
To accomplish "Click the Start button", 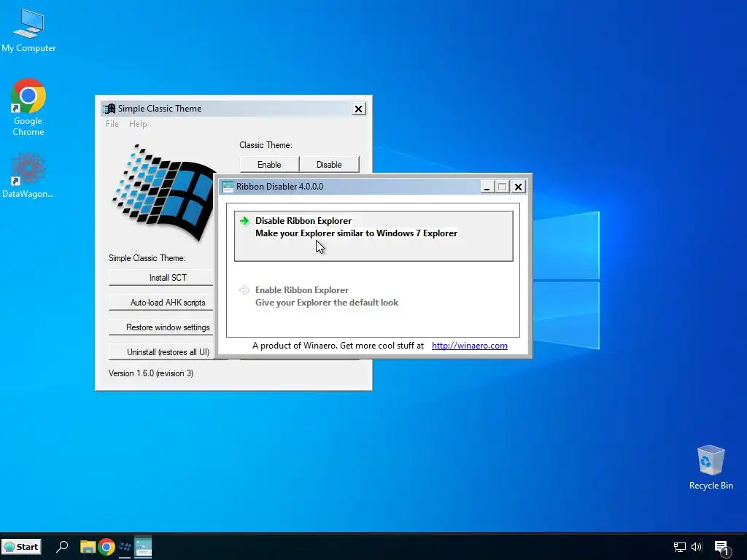I will 21,547.
